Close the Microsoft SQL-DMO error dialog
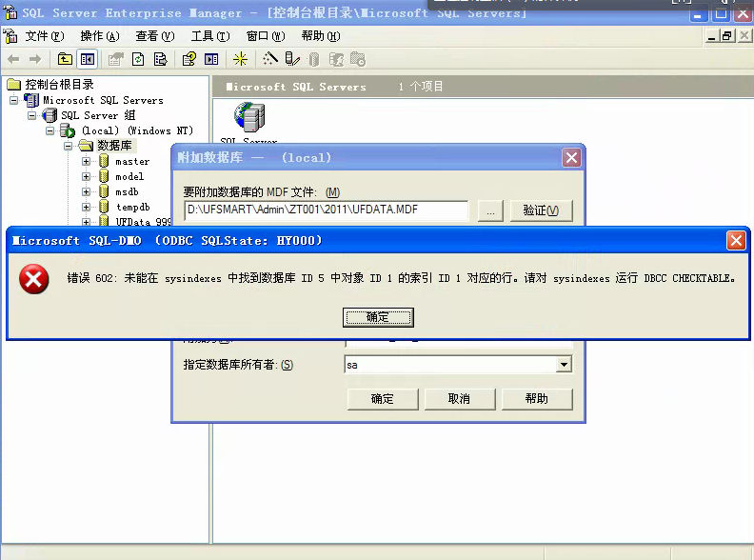Image resolution: width=754 pixels, height=560 pixels. coord(736,241)
